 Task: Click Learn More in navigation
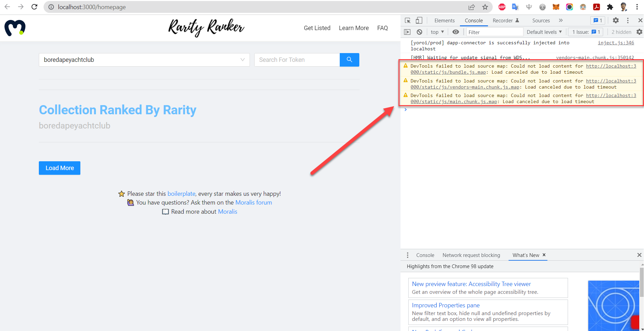(354, 28)
